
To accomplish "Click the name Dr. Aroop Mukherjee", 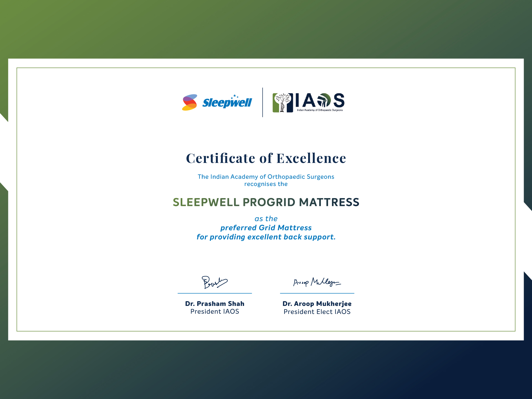I will [x=317, y=304].
